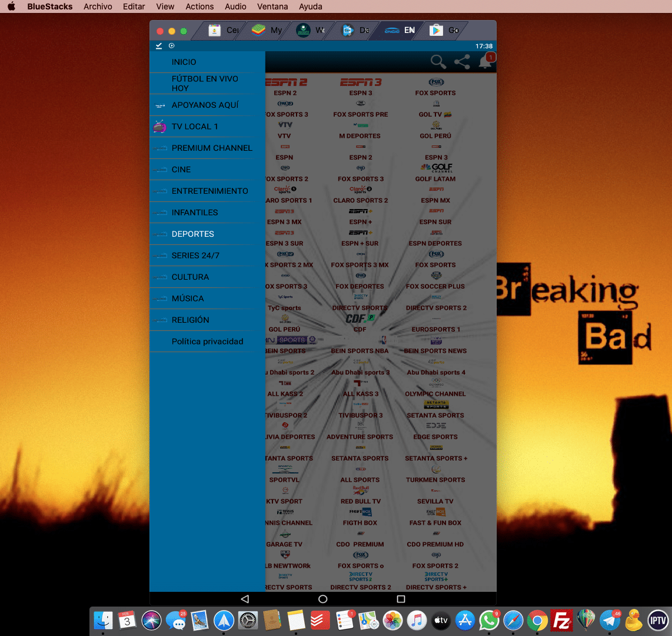Screen dimensions: 672x636
Task: Open the Actions menu in menu bar
Action: [199, 6]
